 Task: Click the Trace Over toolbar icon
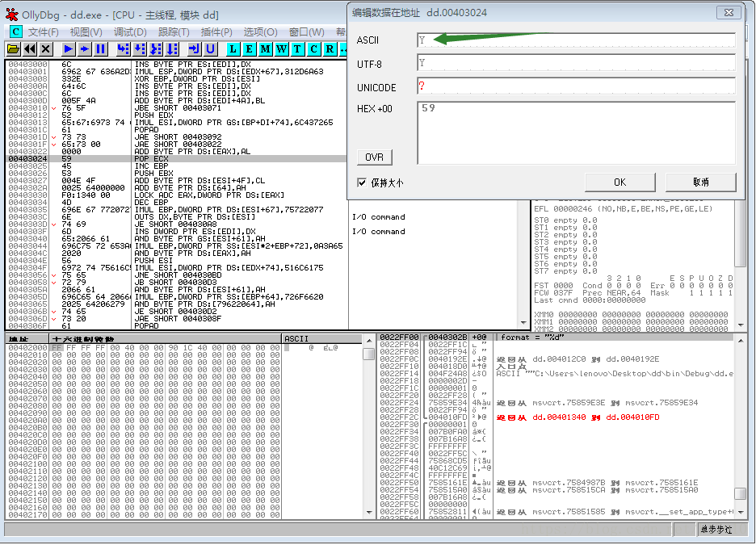click(x=172, y=48)
